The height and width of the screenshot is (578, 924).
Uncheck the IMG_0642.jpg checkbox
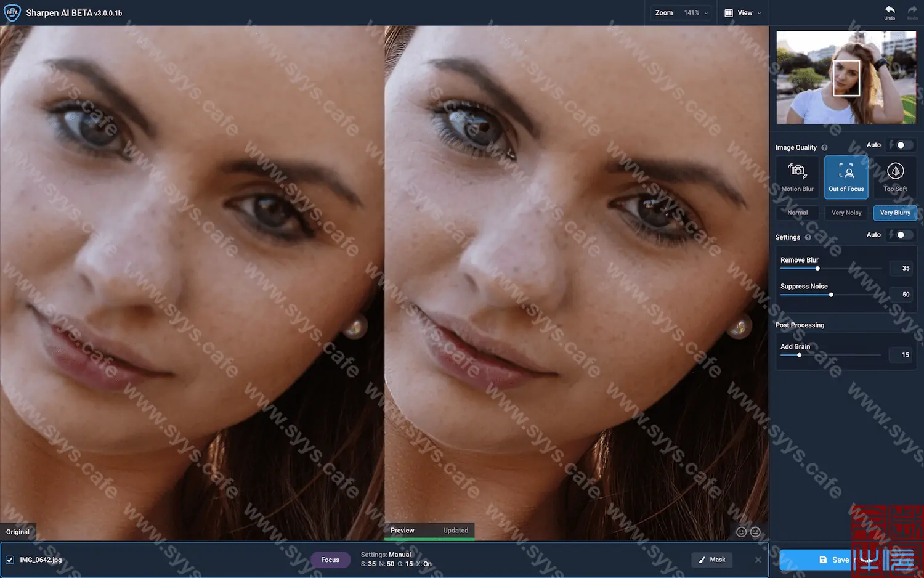point(10,560)
